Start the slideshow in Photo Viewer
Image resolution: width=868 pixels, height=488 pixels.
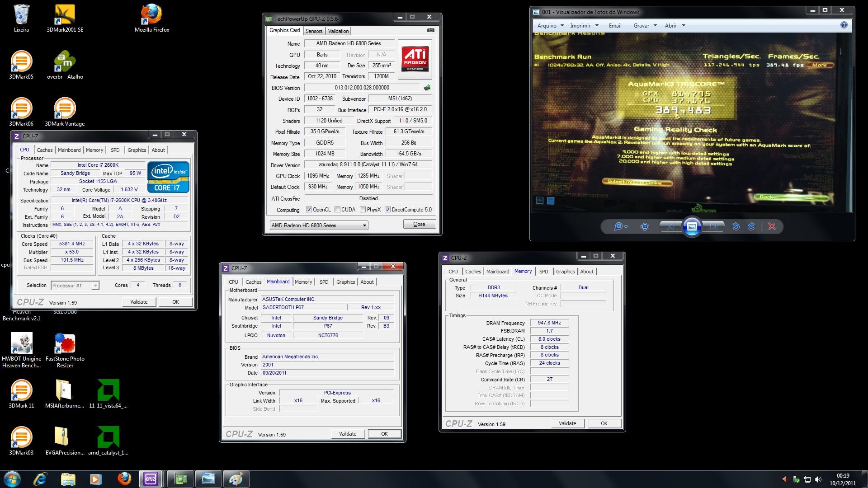[692, 226]
